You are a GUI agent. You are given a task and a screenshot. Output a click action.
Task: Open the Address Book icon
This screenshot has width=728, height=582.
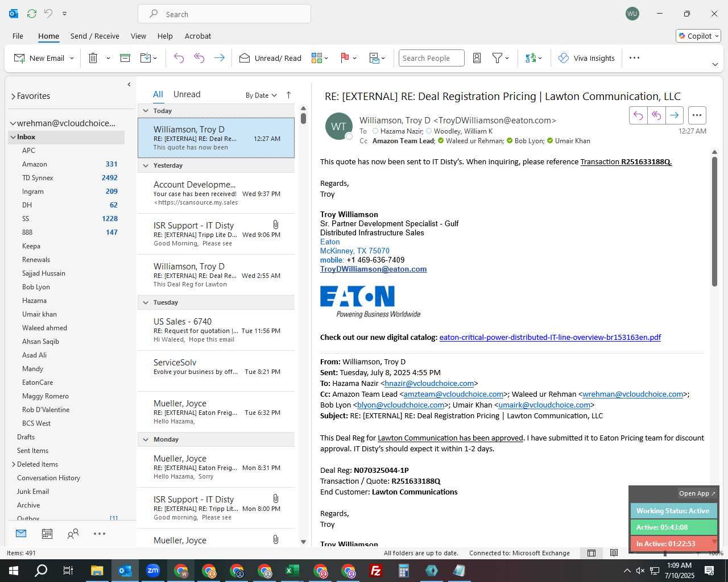[x=477, y=58]
